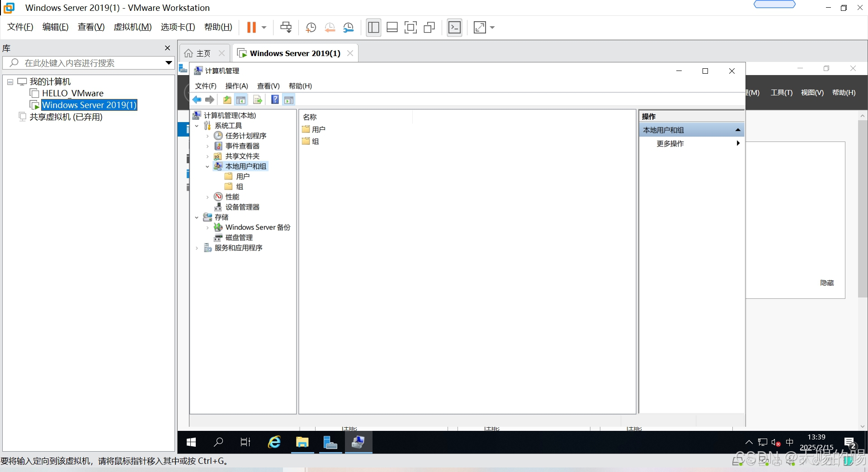
Task: Close the Windows Server 2019(1) tab
Action: 350,53
